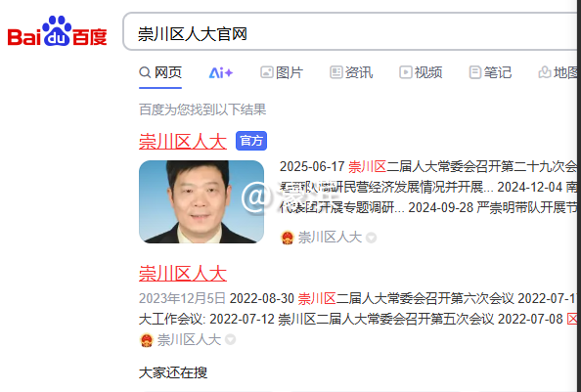Select the 笔记 notes tab icon
Screen dimensions: 581x392
[x=475, y=72]
